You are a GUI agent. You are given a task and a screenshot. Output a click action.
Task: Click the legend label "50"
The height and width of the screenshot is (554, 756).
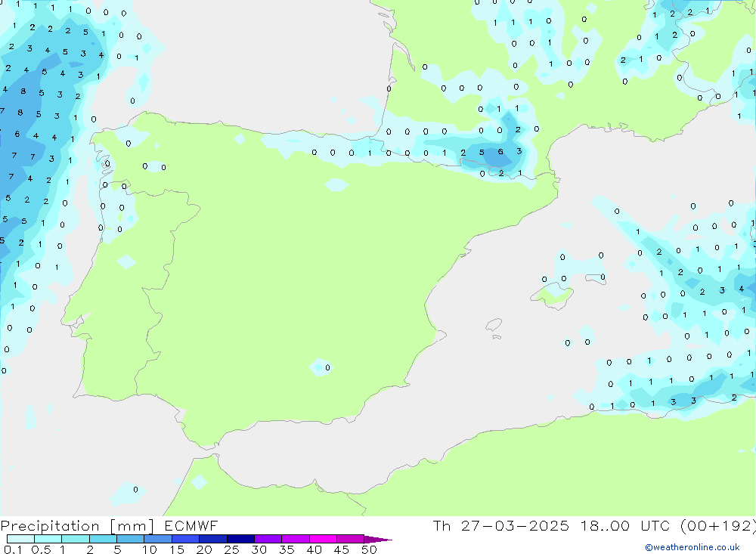(369, 549)
